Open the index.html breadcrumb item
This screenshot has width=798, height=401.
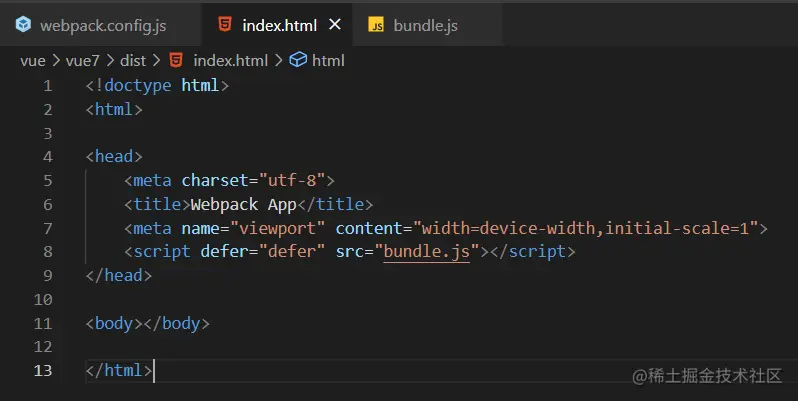pyautogui.click(x=231, y=61)
